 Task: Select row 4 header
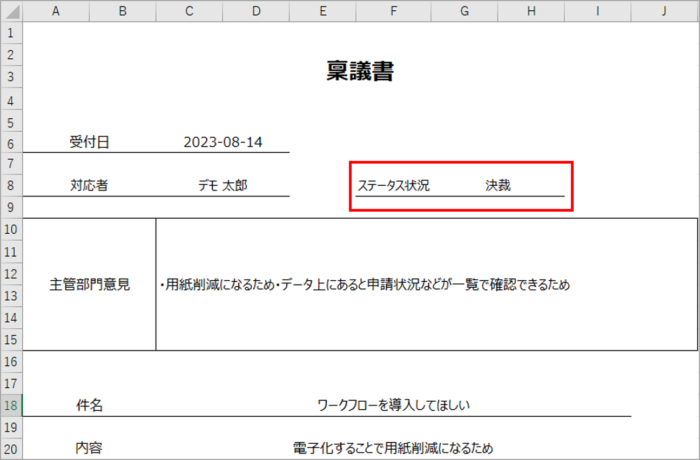(x=11, y=100)
